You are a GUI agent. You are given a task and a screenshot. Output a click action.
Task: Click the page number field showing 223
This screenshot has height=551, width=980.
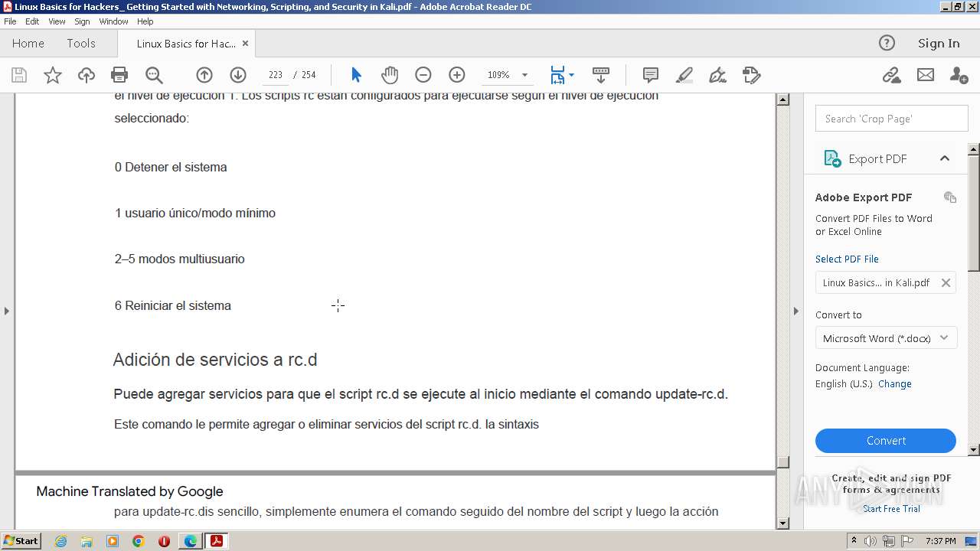(276, 75)
